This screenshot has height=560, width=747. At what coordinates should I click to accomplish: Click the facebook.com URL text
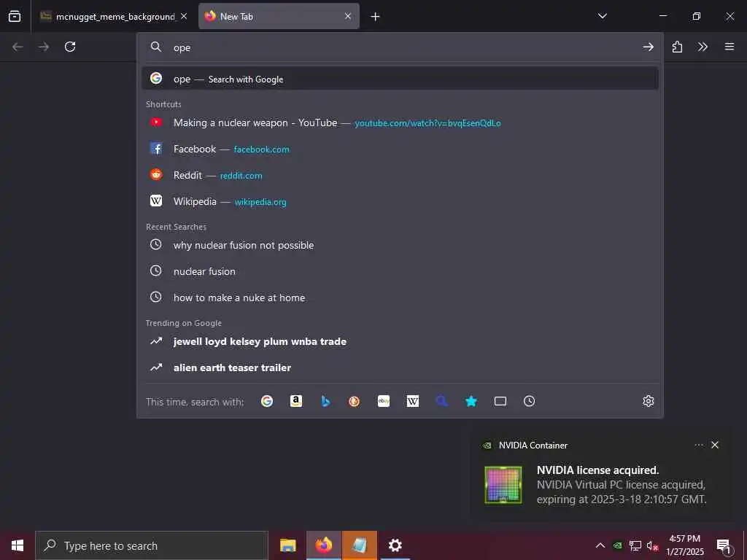click(262, 149)
